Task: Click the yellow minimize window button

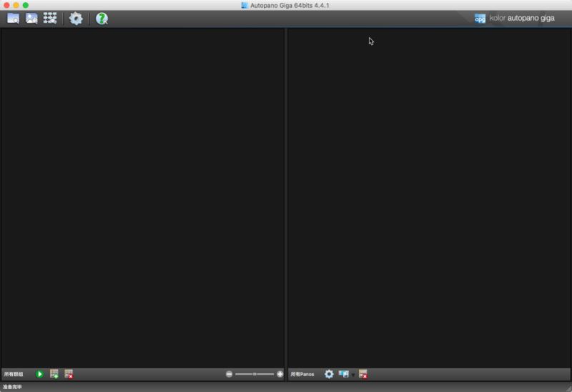Action: point(16,5)
